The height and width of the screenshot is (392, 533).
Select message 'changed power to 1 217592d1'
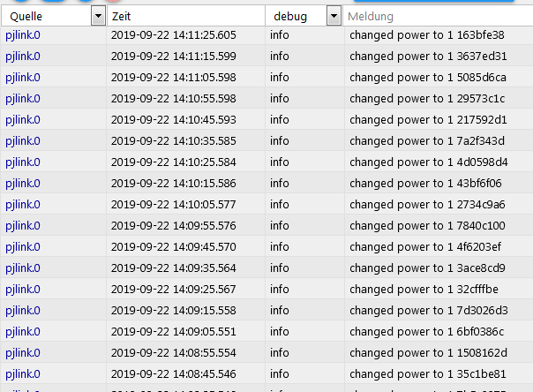428,120
